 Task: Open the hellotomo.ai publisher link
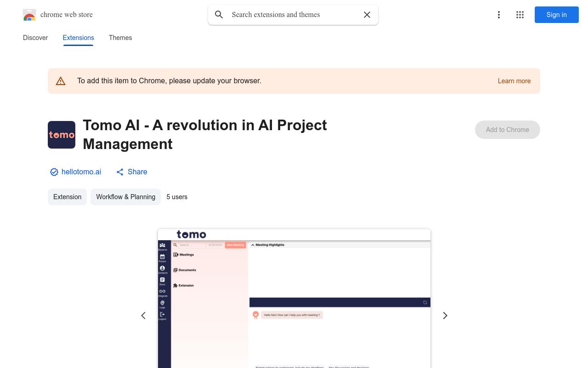[81, 172]
